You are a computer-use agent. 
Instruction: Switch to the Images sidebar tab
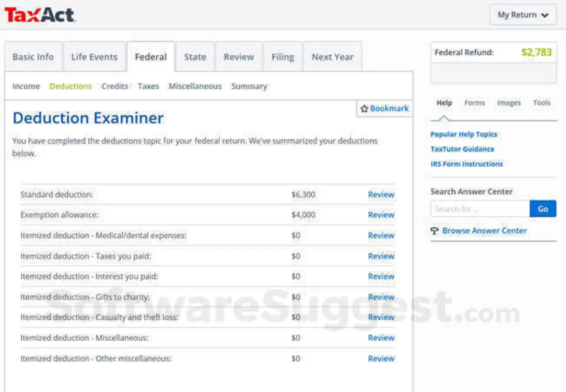(x=509, y=103)
